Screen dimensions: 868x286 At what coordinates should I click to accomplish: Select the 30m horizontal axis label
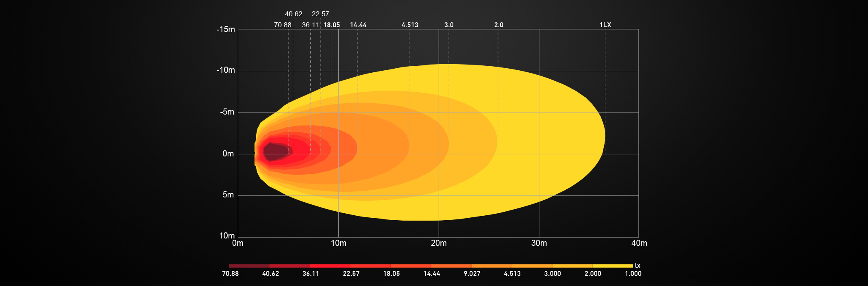pyautogui.click(x=539, y=243)
